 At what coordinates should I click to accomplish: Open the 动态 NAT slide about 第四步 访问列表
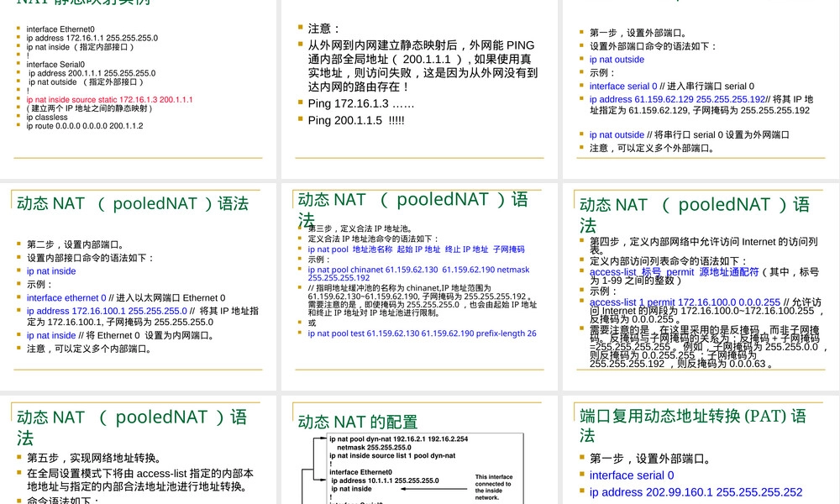click(x=701, y=286)
